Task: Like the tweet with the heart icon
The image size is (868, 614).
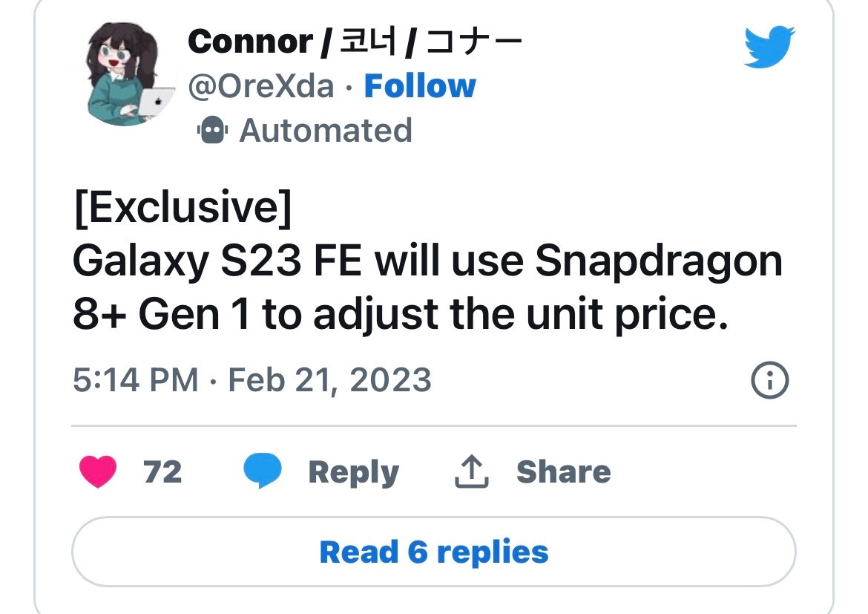Action: coord(97,472)
